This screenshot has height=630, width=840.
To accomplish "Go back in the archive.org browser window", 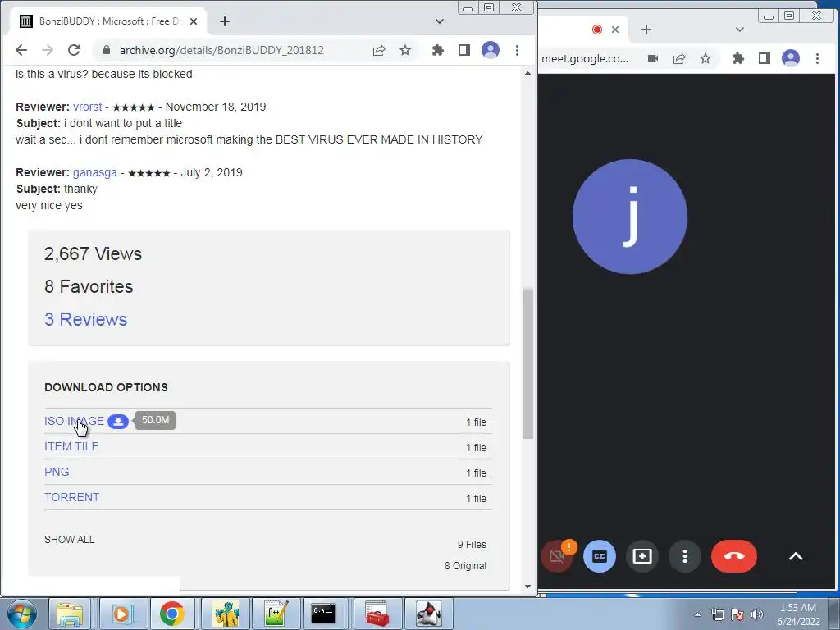I will (x=21, y=50).
